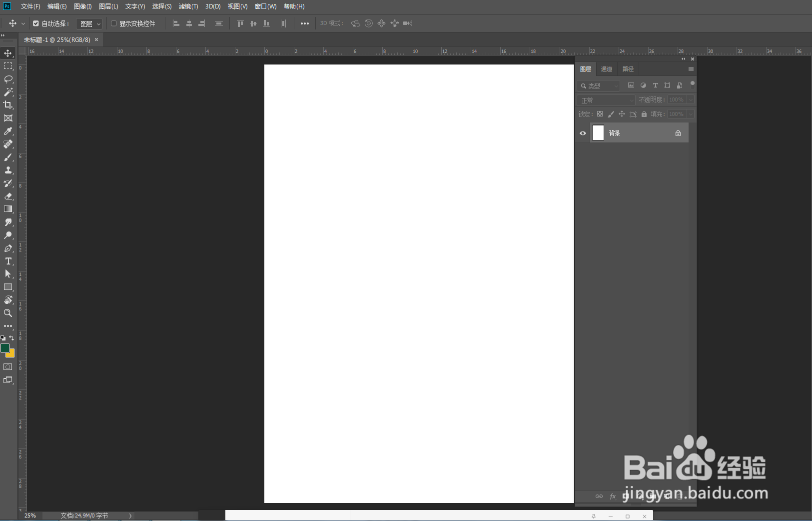Change the screen mode icon
The height and width of the screenshot is (521, 812).
pyautogui.click(x=8, y=380)
